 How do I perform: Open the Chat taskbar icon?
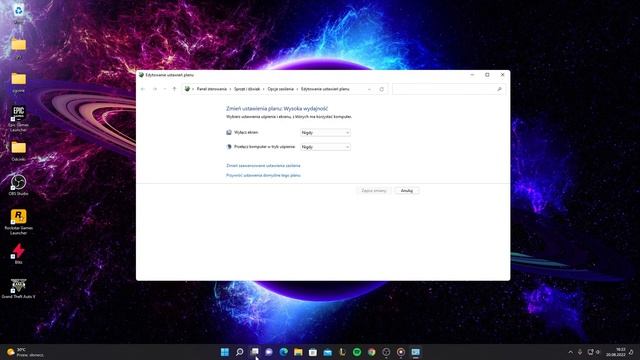point(269,352)
